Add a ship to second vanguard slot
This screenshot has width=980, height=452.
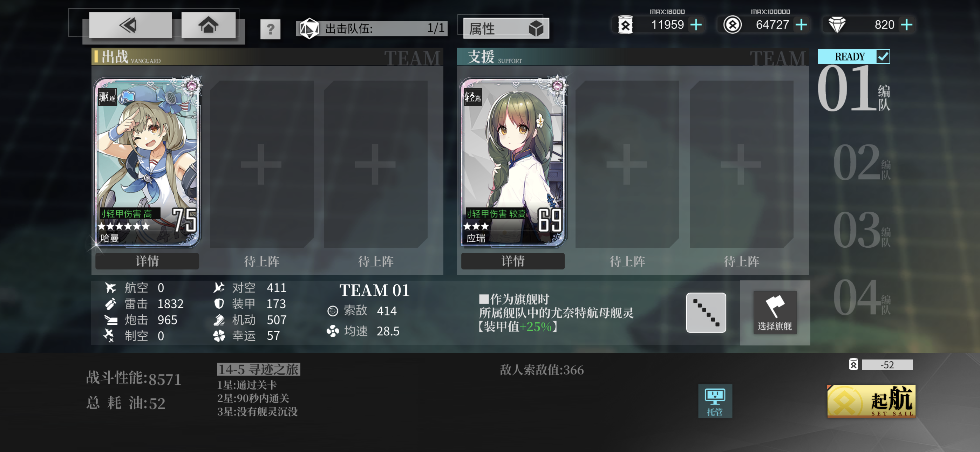(261, 164)
